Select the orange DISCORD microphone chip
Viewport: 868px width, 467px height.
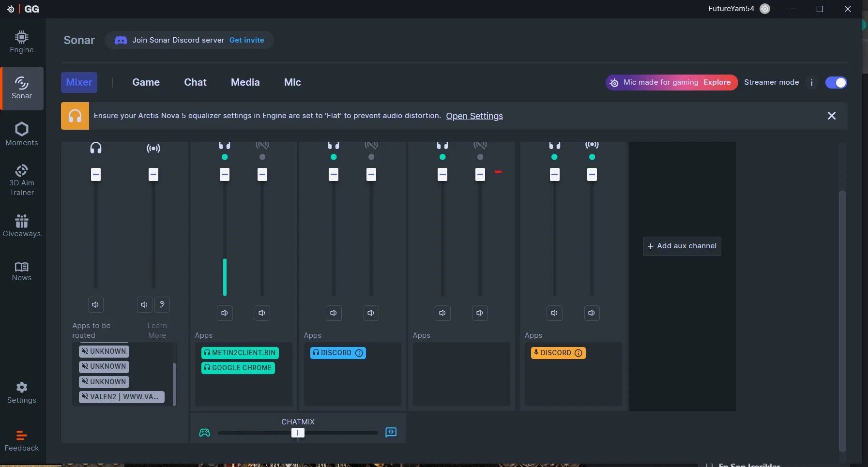[x=558, y=353]
